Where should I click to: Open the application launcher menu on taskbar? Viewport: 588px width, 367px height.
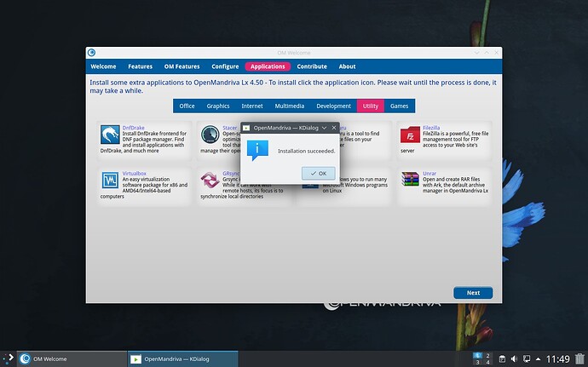point(8,358)
